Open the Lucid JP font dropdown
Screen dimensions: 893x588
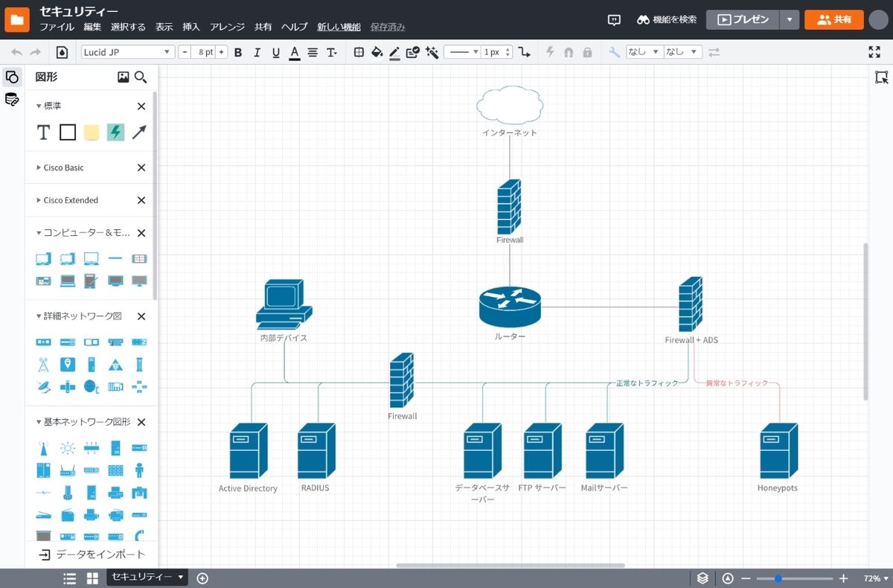pyautogui.click(x=127, y=52)
